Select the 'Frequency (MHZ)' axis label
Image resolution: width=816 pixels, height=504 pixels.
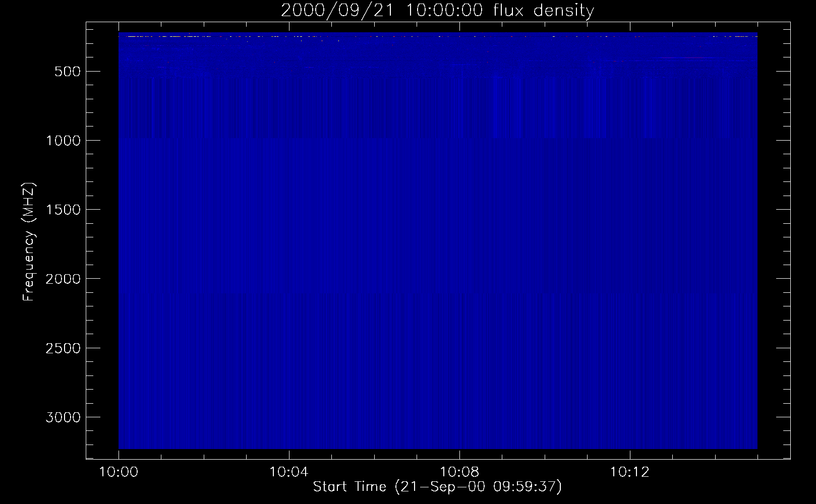(x=29, y=241)
